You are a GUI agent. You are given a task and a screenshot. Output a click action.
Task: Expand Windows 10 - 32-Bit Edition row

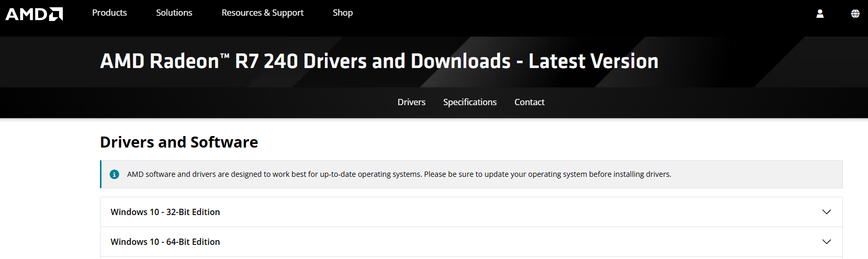click(471, 212)
